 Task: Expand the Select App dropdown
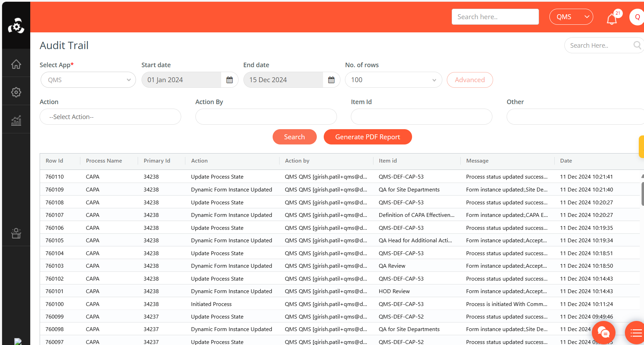click(x=88, y=80)
